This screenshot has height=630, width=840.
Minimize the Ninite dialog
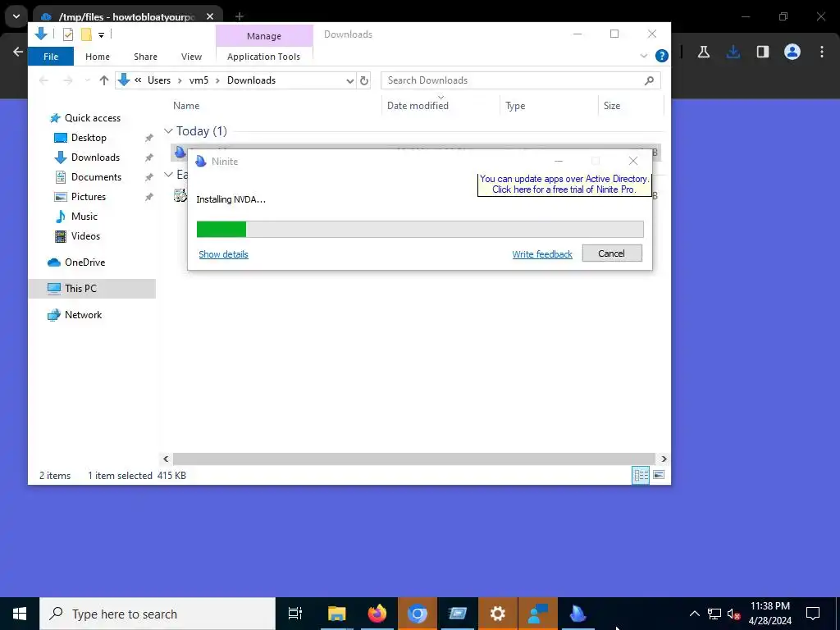click(558, 162)
